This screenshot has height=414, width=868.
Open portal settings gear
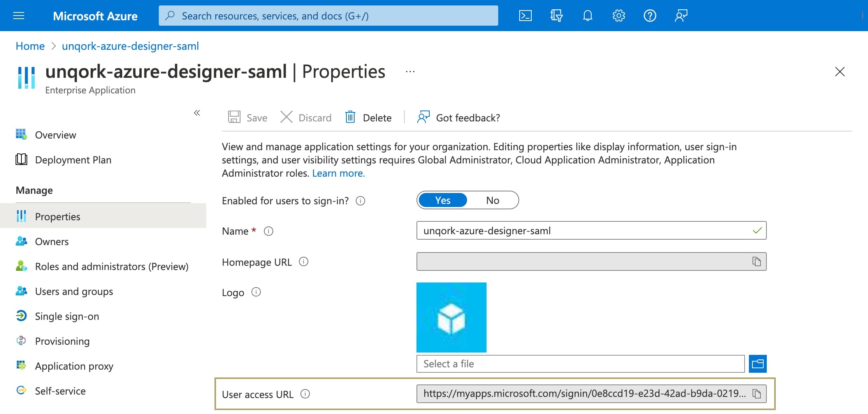pos(619,16)
